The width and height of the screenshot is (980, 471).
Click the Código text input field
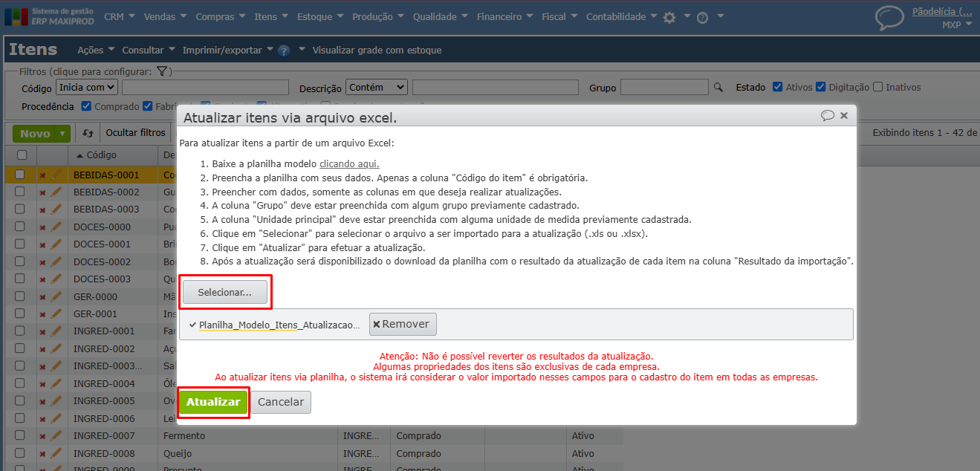coord(205,88)
